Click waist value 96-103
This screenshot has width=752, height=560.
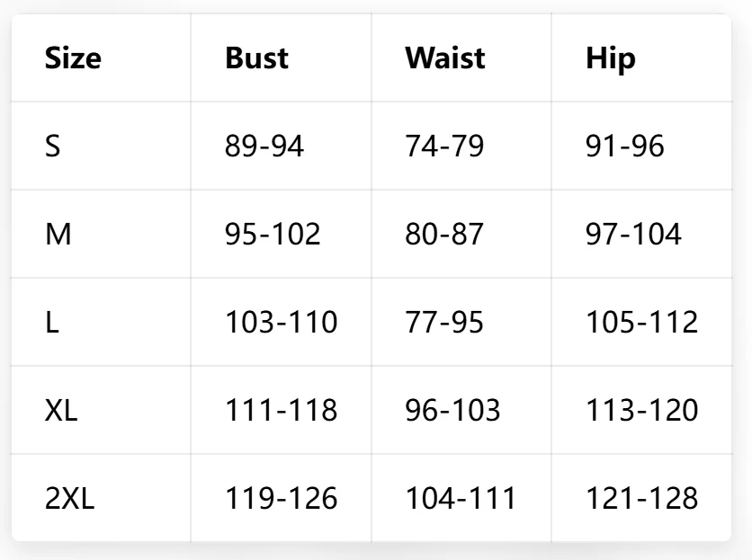pos(452,410)
